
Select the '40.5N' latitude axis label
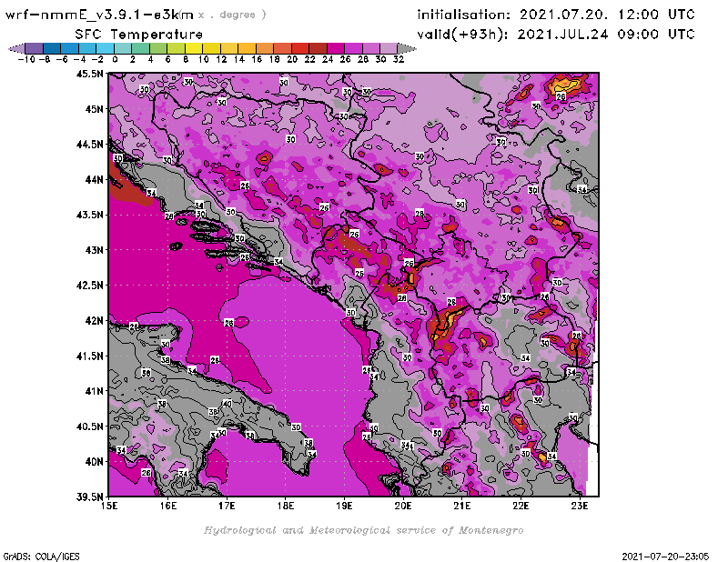click(x=89, y=427)
